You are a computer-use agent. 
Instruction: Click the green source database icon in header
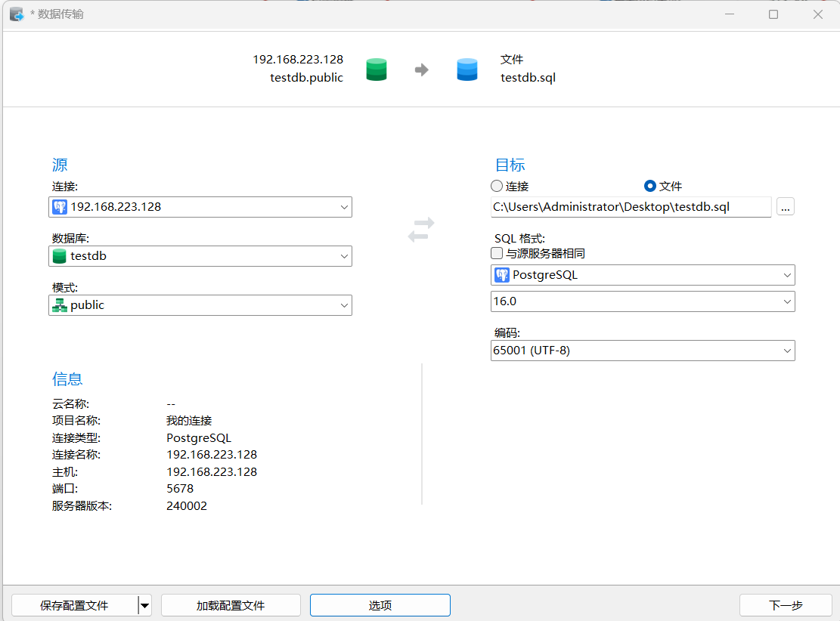(377, 70)
